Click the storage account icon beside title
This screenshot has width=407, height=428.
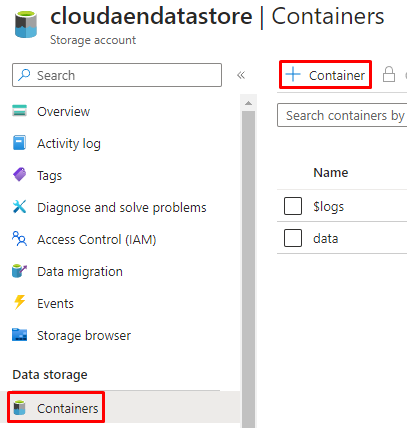pyautogui.click(x=26, y=25)
